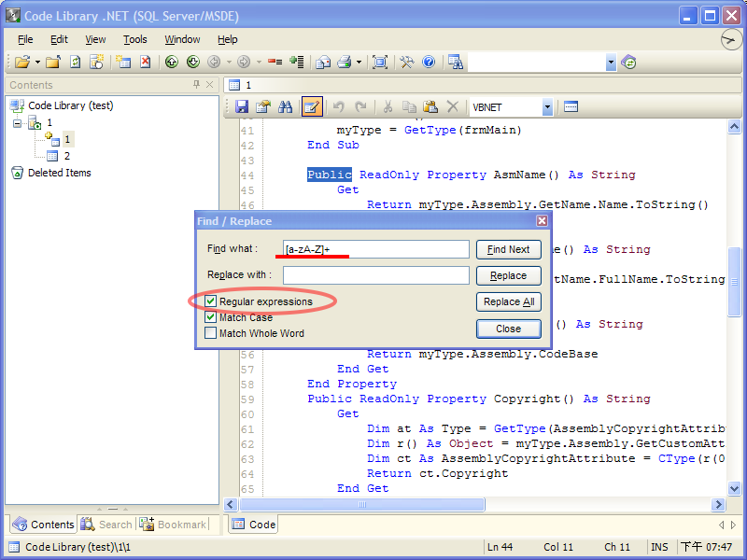747x560 pixels.
Task: Click the full screen icon
Action: click(x=380, y=62)
